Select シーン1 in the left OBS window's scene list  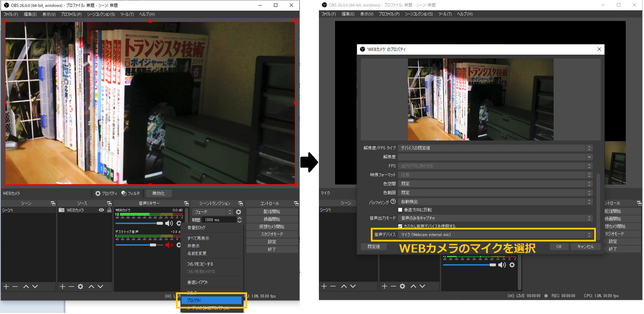(28, 210)
